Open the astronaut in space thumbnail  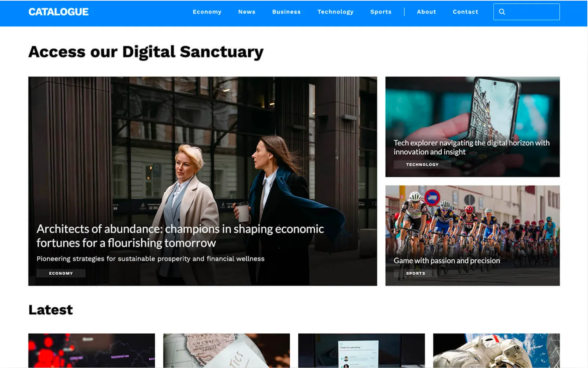coord(496,350)
